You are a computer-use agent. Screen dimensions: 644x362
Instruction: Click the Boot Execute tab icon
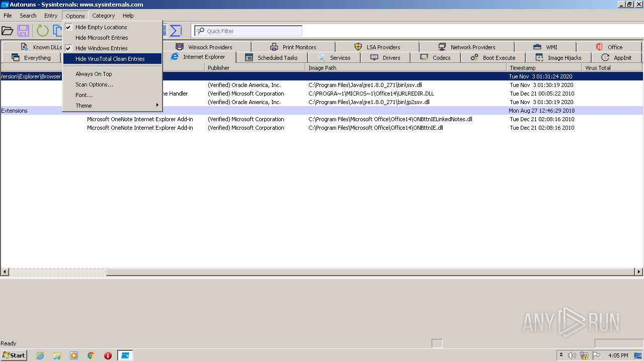click(x=474, y=58)
